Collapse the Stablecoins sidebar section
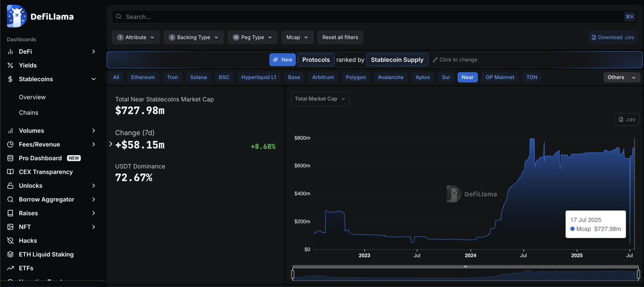Viewport: 644px width, 287px height. (x=93, y=79)
